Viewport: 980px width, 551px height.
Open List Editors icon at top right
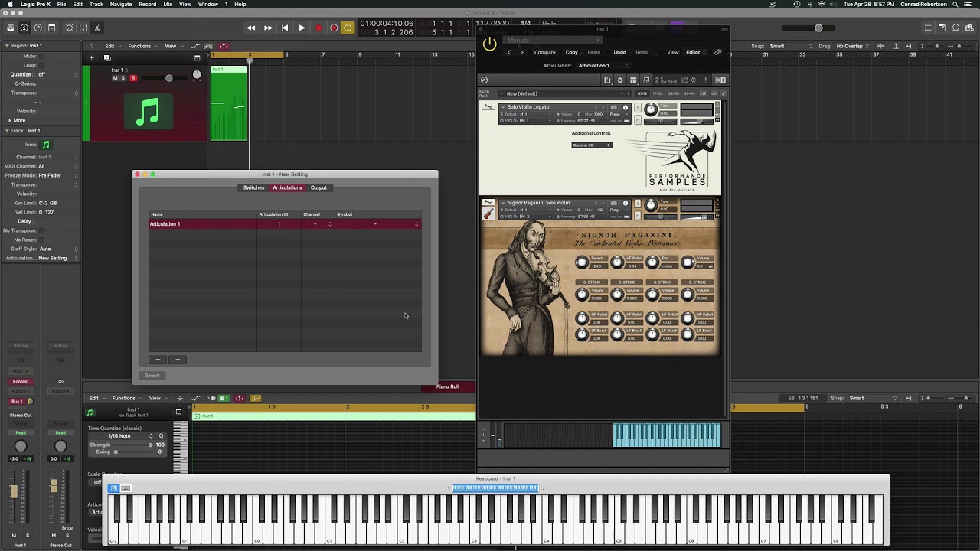coord(928,28)
